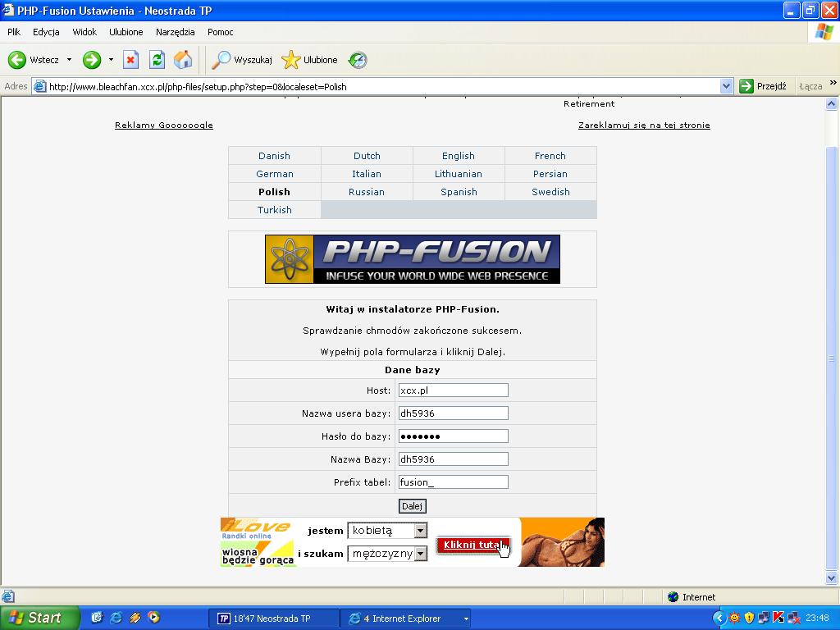Click the 'Nazwa Bazy' input field
Viewport: 840px width, 630px height.
(x=453, y=459)
